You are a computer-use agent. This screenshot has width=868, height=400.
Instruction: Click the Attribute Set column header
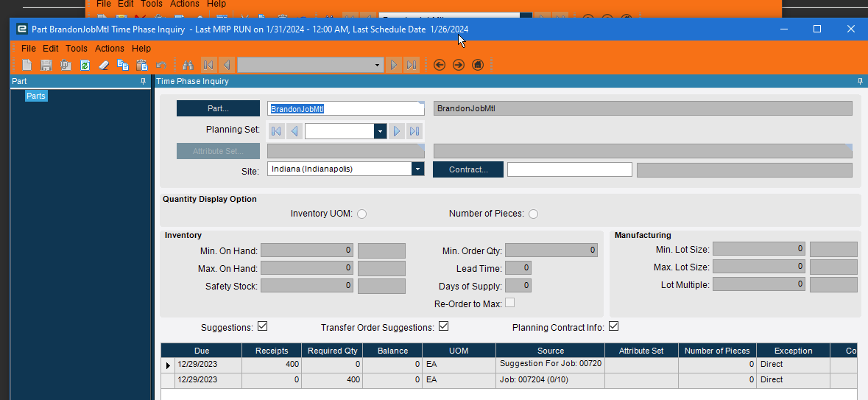(641, 351)
